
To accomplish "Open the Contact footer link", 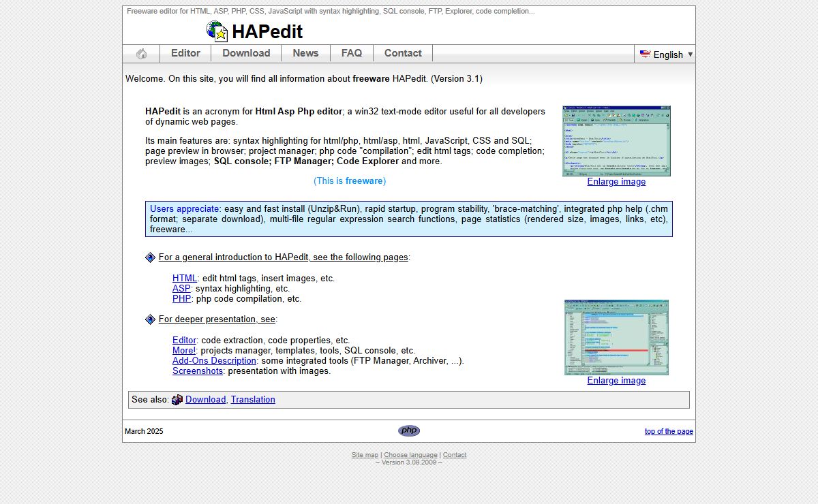I will tap(455, 455).
